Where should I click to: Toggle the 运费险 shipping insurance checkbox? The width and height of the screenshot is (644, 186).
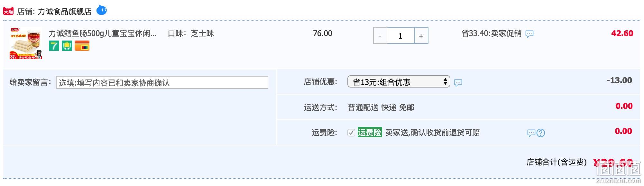click(x=351, y=133)
